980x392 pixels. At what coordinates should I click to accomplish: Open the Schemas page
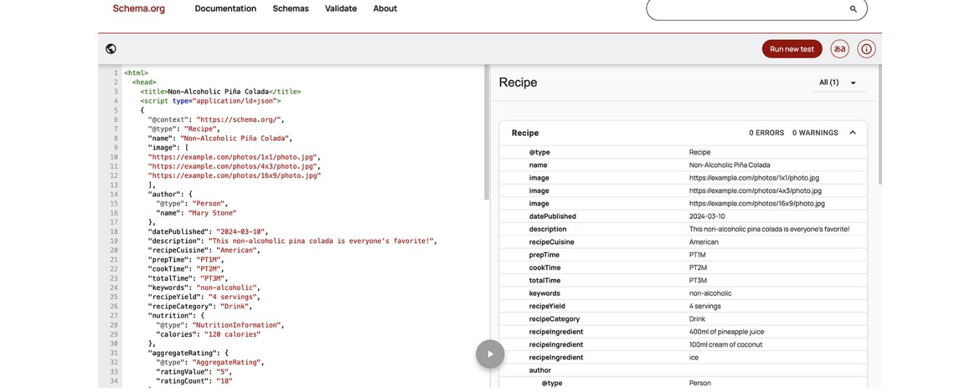click(x=291, y=8)
